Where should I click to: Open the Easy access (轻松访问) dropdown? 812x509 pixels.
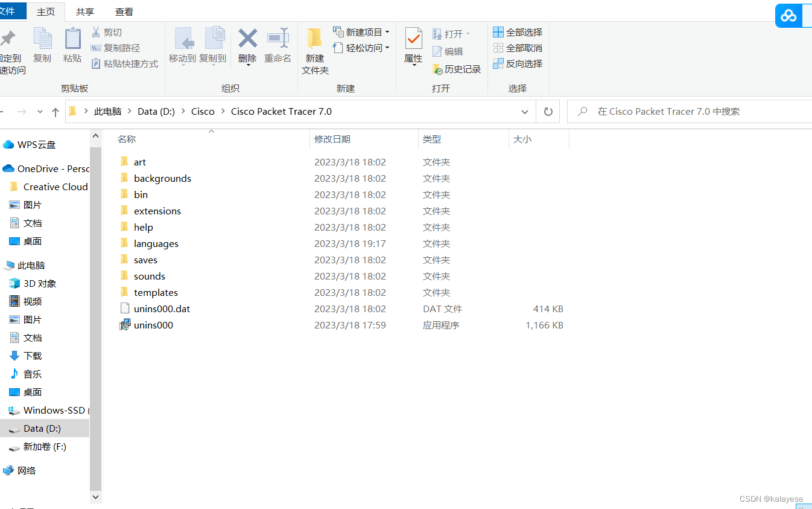pos(361,48)
